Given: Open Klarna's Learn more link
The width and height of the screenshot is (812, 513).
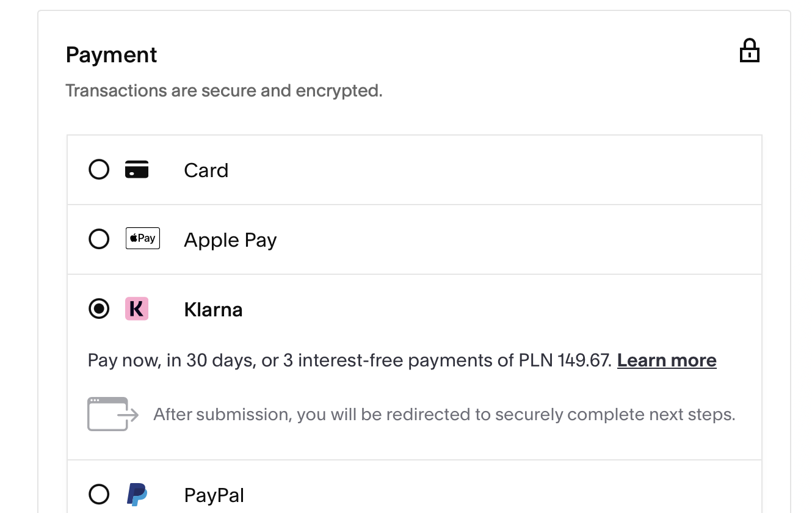Looking at the screenshot, I should tap(667, 360).
